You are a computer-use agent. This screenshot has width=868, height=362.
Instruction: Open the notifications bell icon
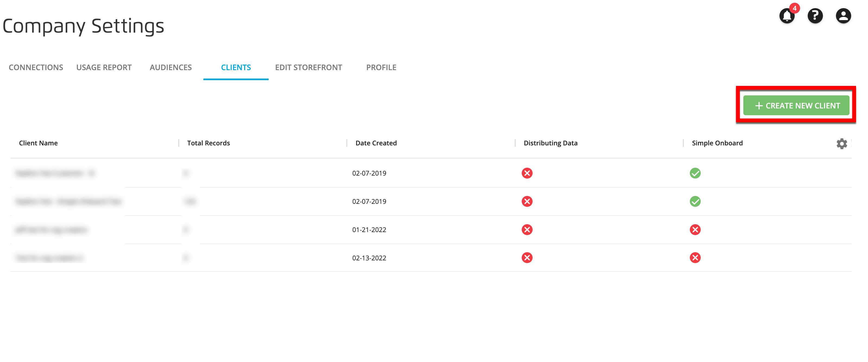(787, 16)
